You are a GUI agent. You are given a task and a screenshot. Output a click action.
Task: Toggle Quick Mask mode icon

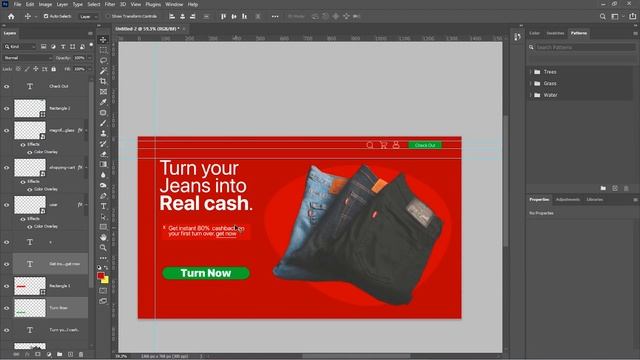tap(103, 291)
